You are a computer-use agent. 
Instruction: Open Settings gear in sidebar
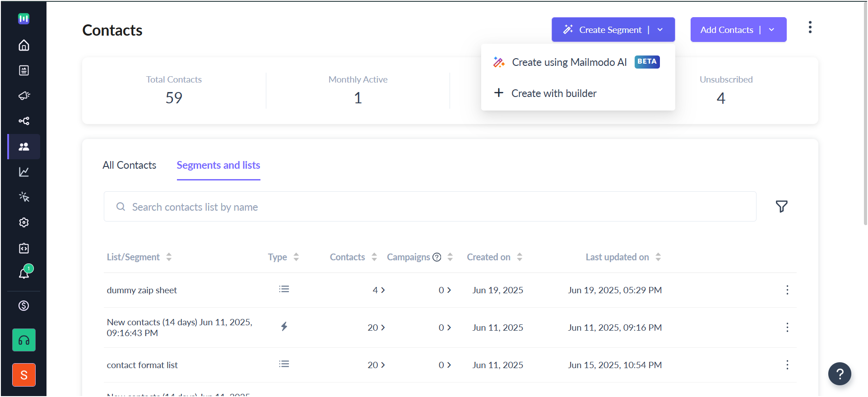point(24,222)
